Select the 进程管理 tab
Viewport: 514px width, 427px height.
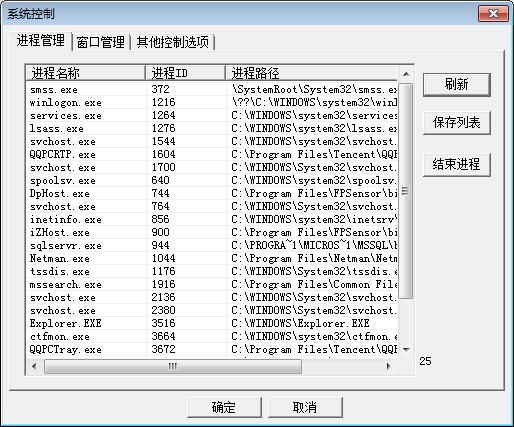[x=41, y=41]
